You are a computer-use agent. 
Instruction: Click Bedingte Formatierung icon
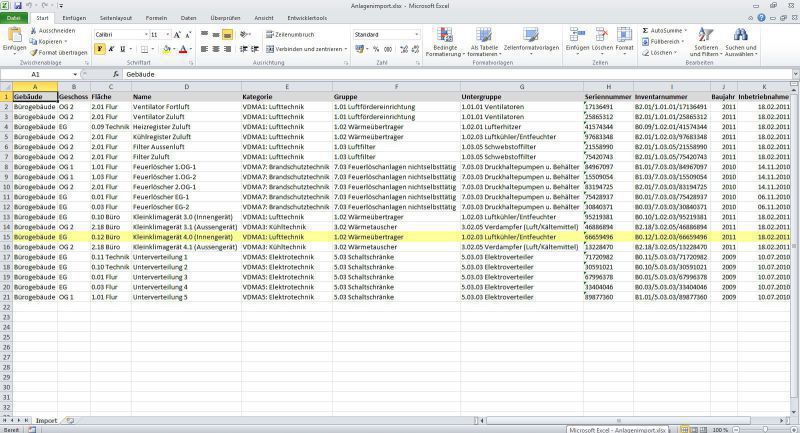click(x=444, y=35)
